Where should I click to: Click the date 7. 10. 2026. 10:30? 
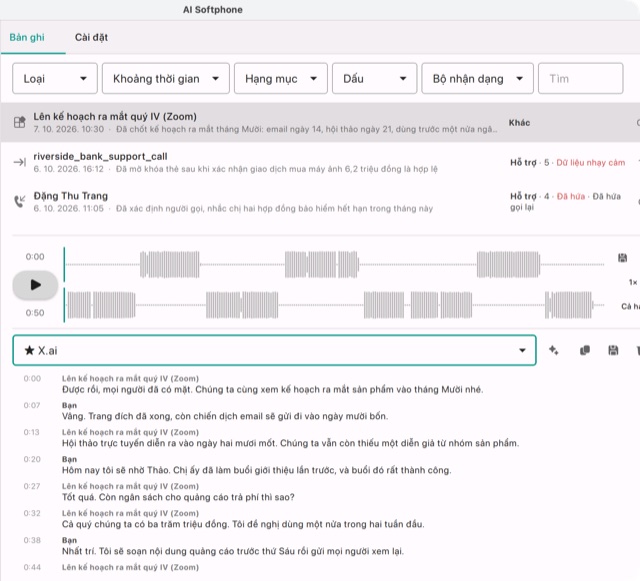click(69, 129)
